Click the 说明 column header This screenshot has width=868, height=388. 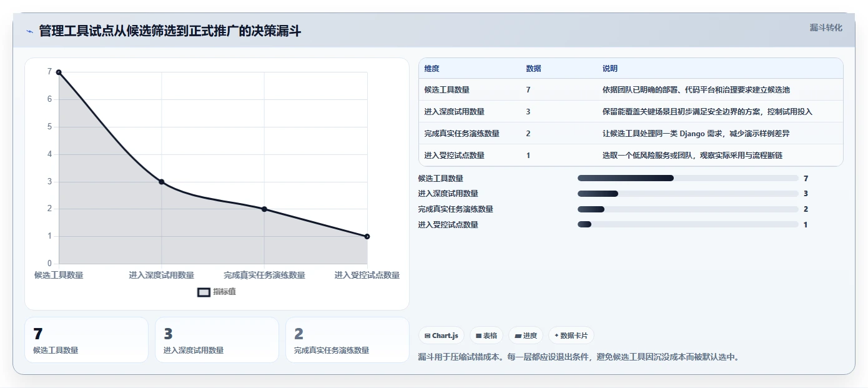(609, 69)
